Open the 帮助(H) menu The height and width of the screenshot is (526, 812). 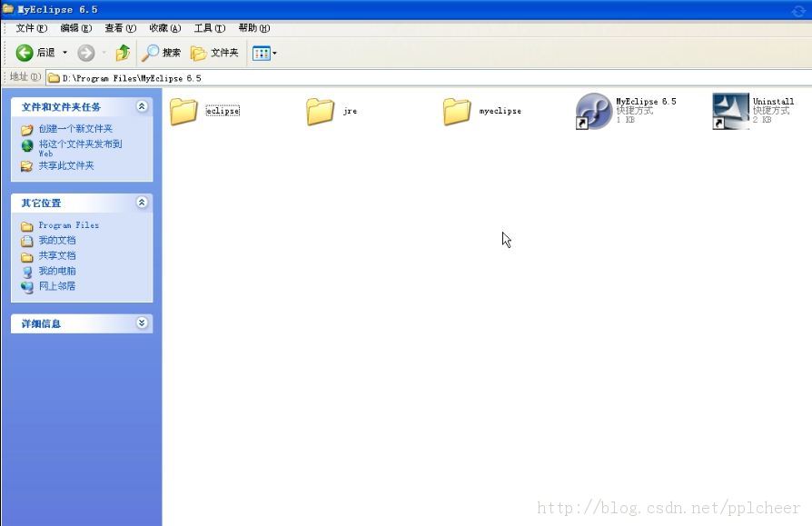[253, 28]
